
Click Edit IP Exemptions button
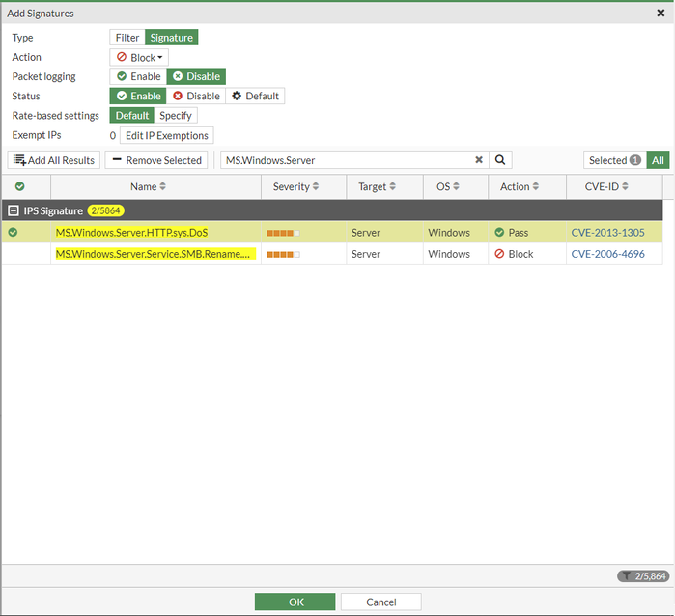[167, 135]
